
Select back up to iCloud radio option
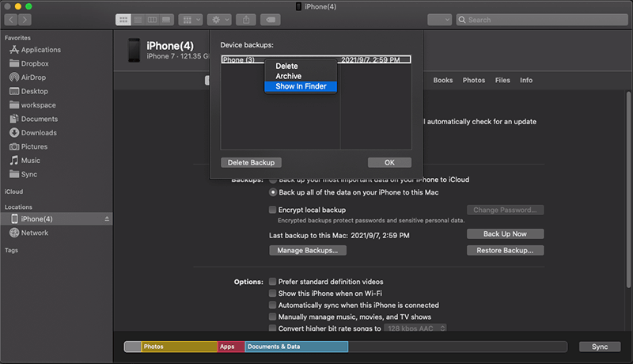pos(273,180)
